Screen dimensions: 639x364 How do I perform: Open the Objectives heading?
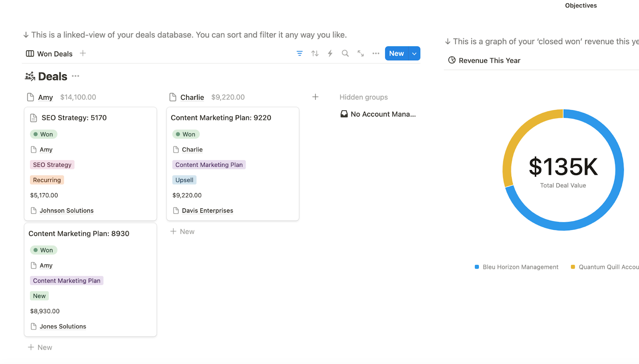pyautogui.click(x=581, y=6)
